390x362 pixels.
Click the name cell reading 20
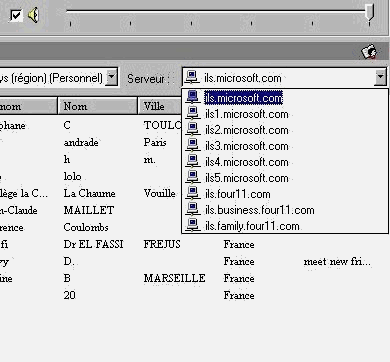(x=69, y=295)
